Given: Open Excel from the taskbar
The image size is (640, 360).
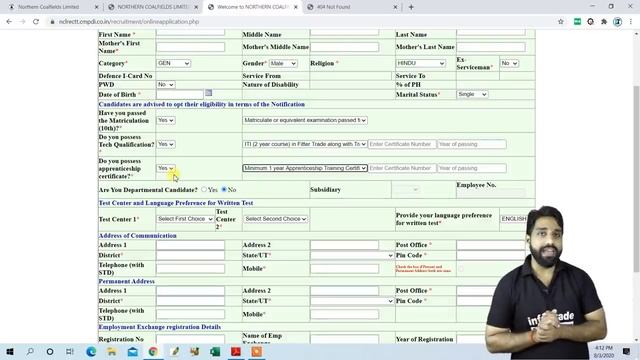Looking at the screenshot, I should click(x=215, y=351).
